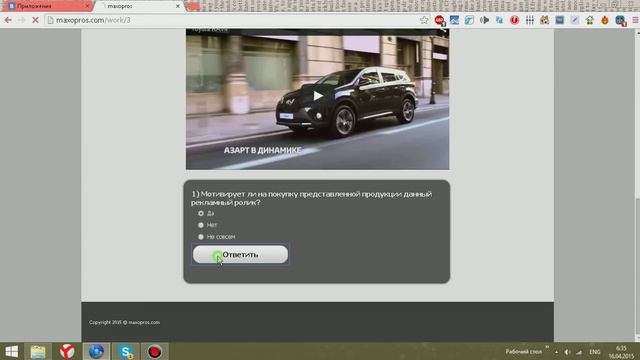640x360 pixels.
Task: Select the 'Да' radio option
Action: (x=201, y=213)
